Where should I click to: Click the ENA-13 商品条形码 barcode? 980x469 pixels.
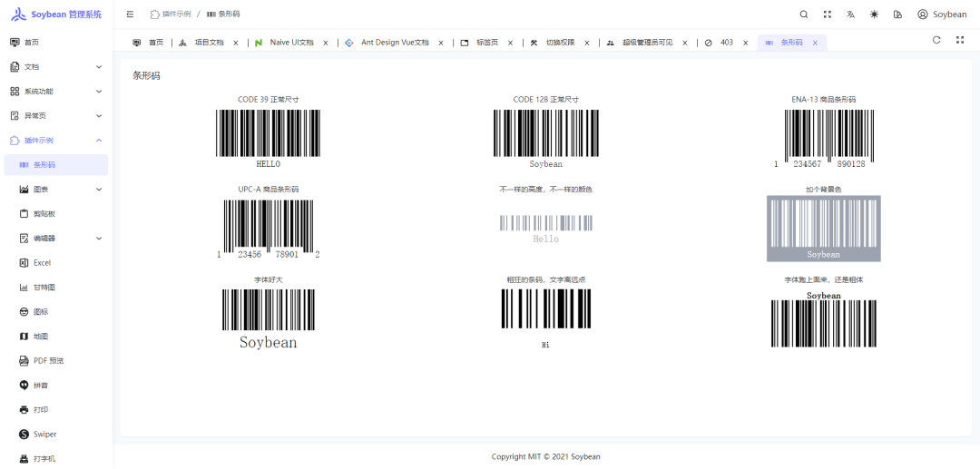pyautogui.click(x=824, y=139)
